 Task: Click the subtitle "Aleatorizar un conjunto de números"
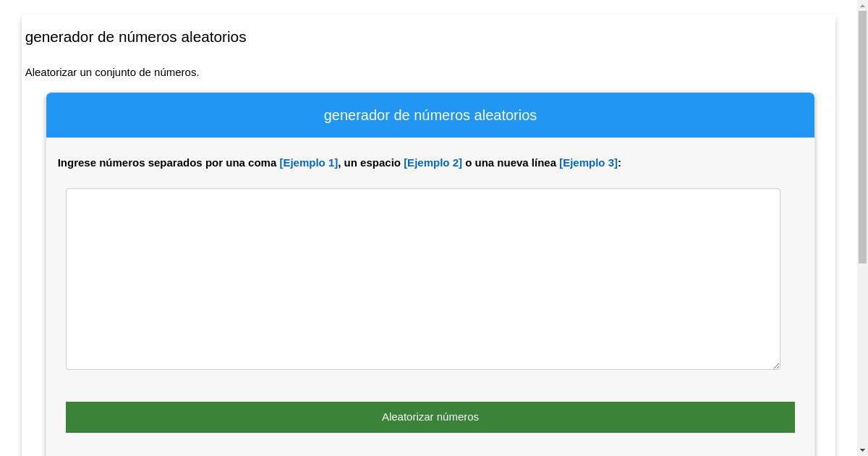(112, 72)
